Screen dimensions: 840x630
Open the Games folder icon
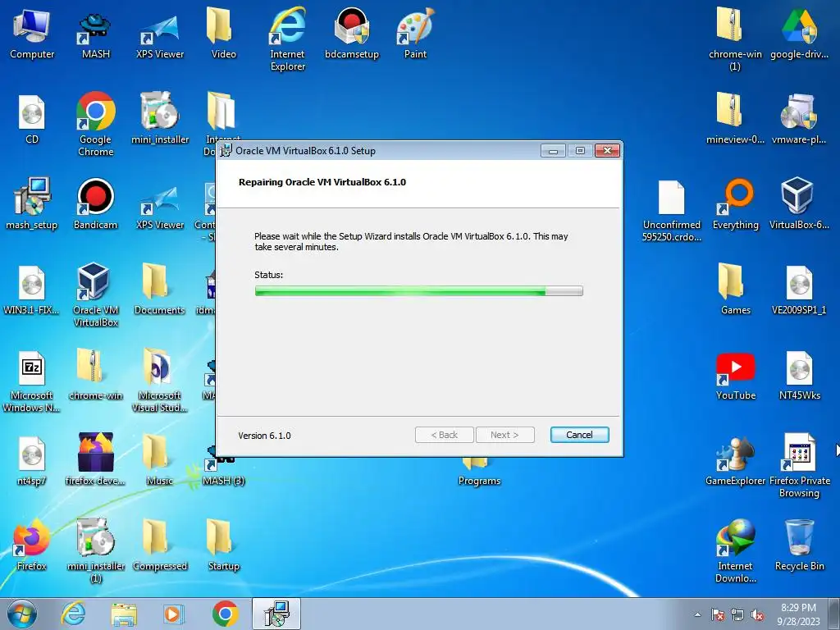(735, 290)
